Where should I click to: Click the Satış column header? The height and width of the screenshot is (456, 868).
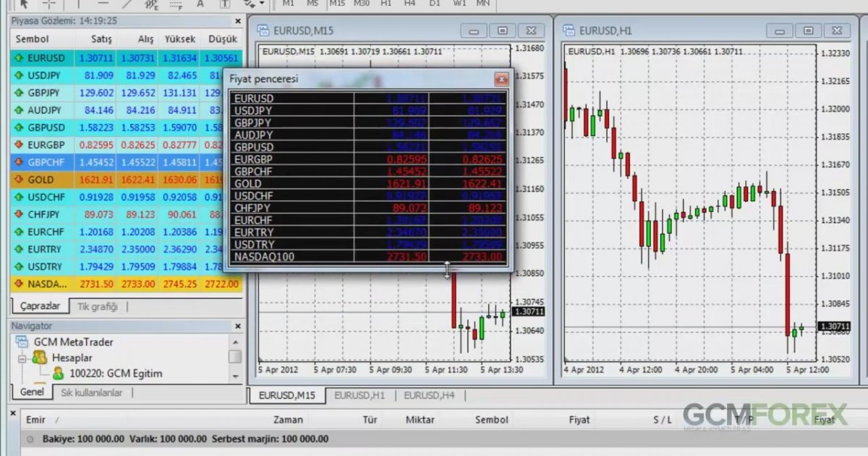(102, 39)
